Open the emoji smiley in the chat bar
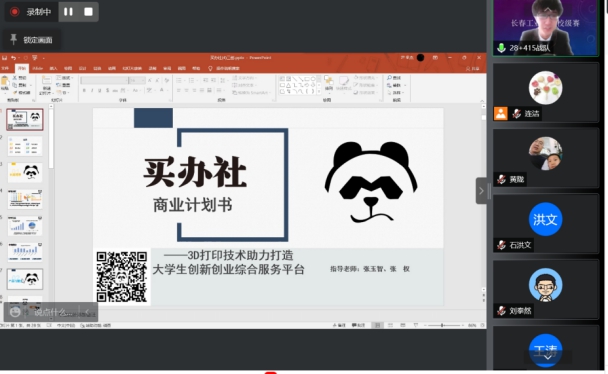 click(x=15, y=312)
